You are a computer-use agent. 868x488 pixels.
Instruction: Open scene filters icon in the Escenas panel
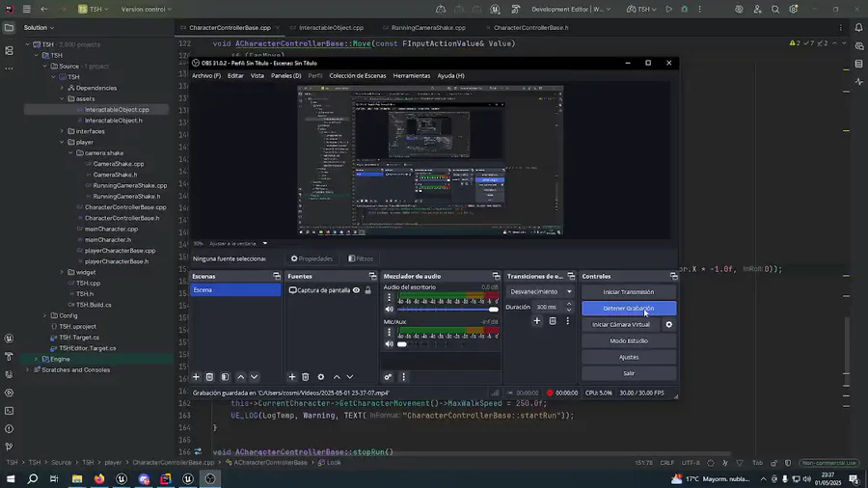[225, 377]
